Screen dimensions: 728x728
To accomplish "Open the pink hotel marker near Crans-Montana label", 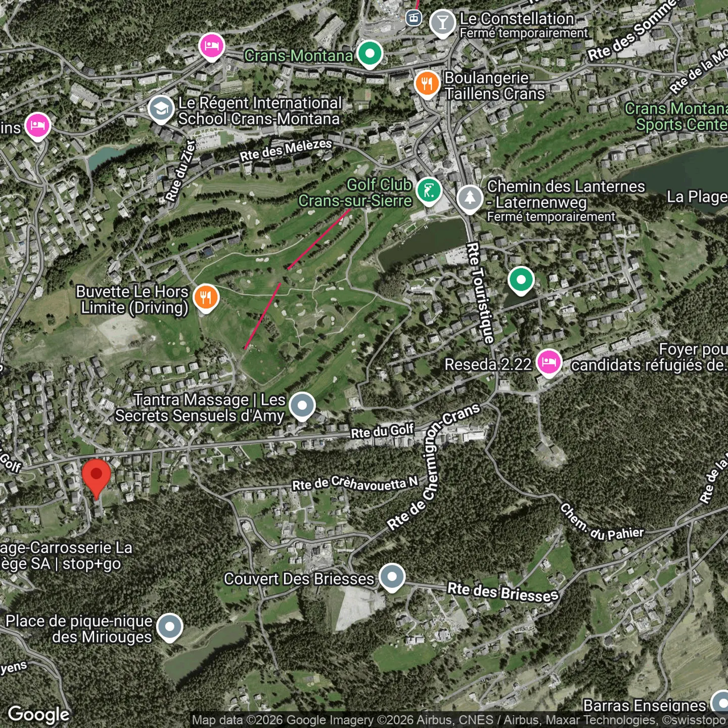I will pos(212,47).
